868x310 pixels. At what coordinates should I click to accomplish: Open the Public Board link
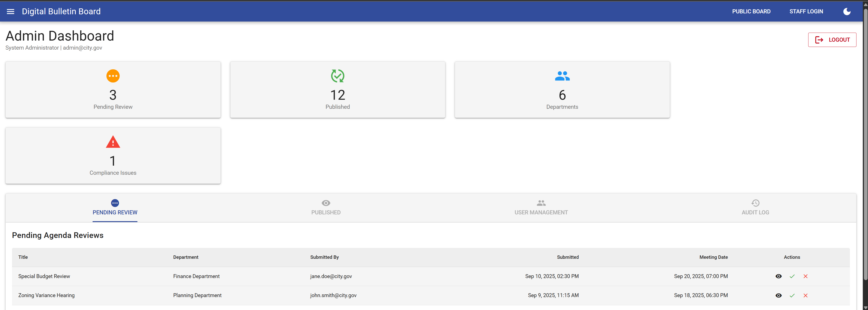751,12
